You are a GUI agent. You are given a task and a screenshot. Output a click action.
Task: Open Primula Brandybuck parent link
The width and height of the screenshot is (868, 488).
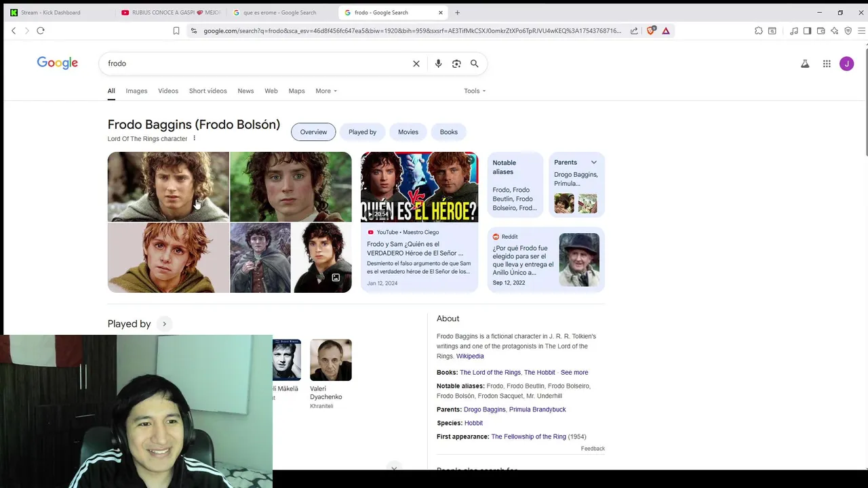pyautogui.click(x=538, y=409)
